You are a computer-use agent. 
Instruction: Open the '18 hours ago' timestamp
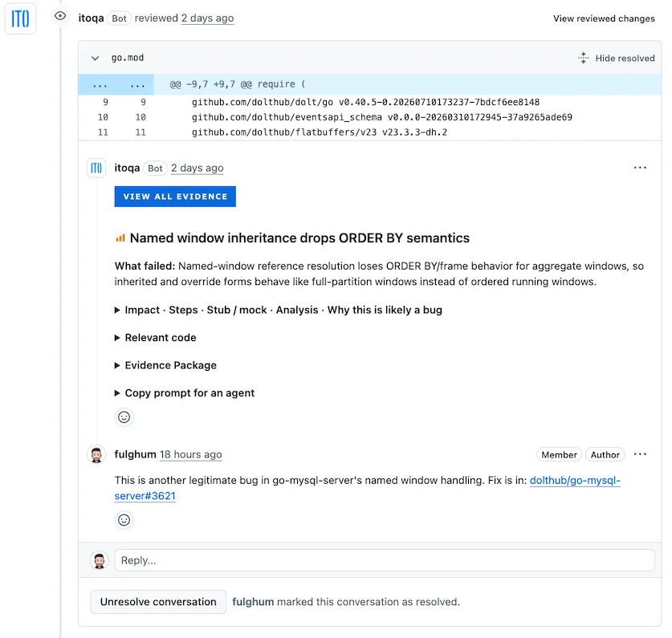191,454
